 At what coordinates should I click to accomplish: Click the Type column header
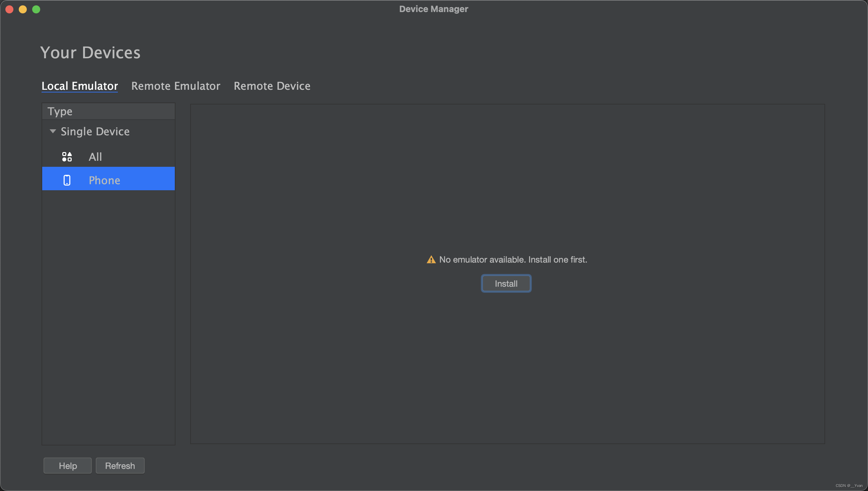60,111
